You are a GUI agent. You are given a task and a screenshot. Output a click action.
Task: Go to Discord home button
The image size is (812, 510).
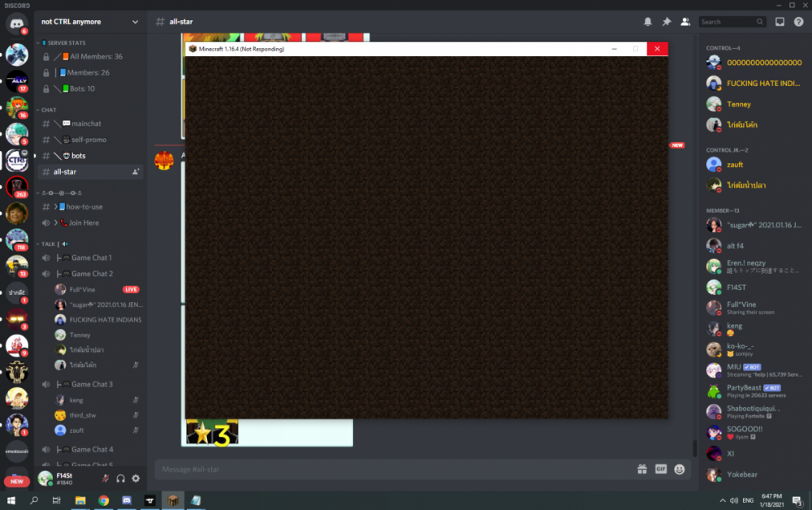17,24
